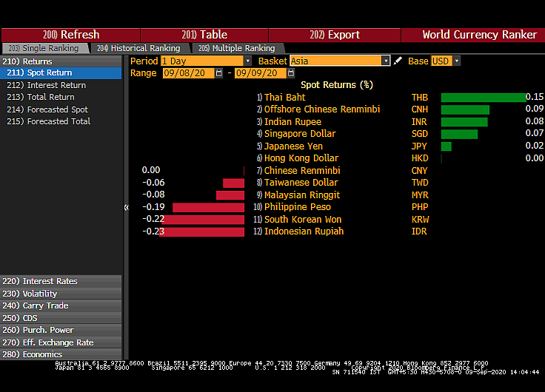Expand the 240) Carry Trade section
The height and width of the screenshot is (392, 545).
[x=61, y=305]
